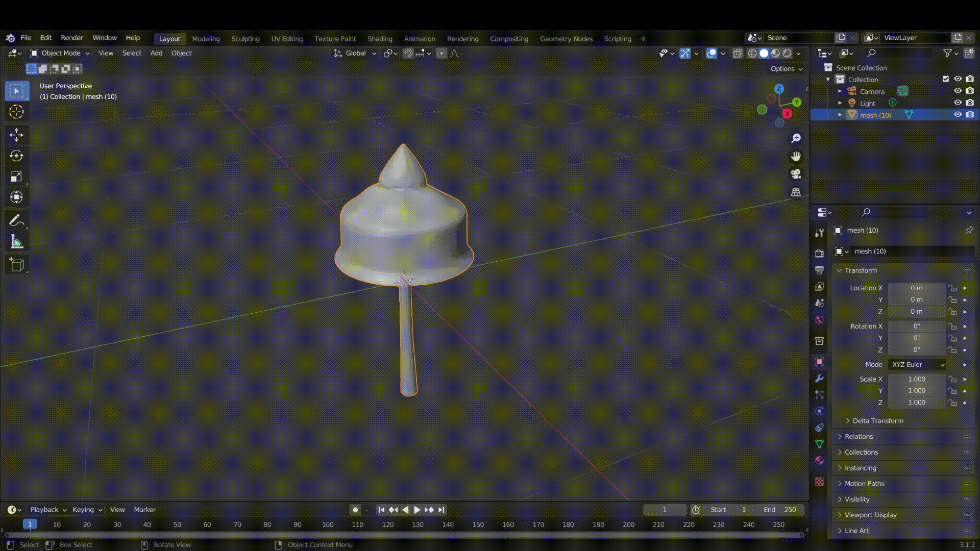Click the Location X value field

916,288
